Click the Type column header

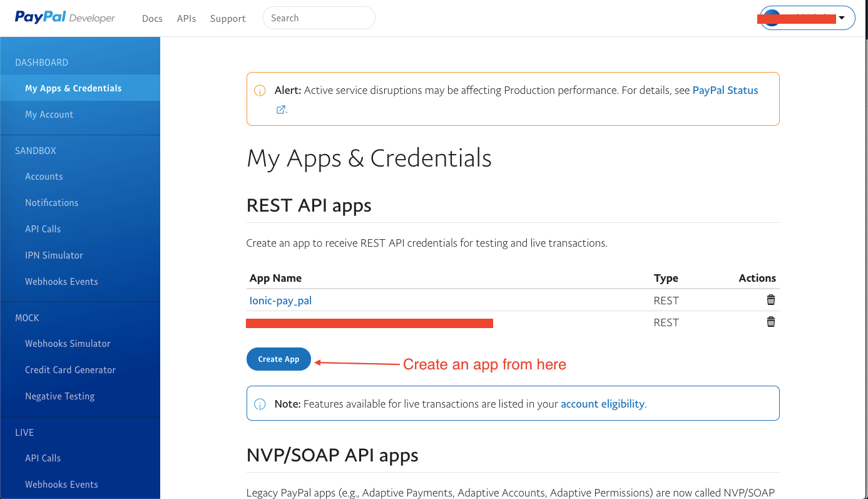(666, 278)
